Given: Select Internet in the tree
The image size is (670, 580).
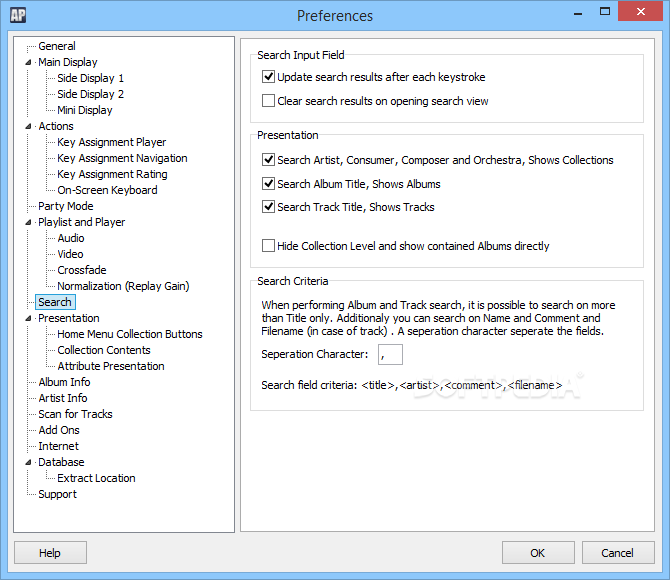Looking at the screenshot, I should [59, 446].
